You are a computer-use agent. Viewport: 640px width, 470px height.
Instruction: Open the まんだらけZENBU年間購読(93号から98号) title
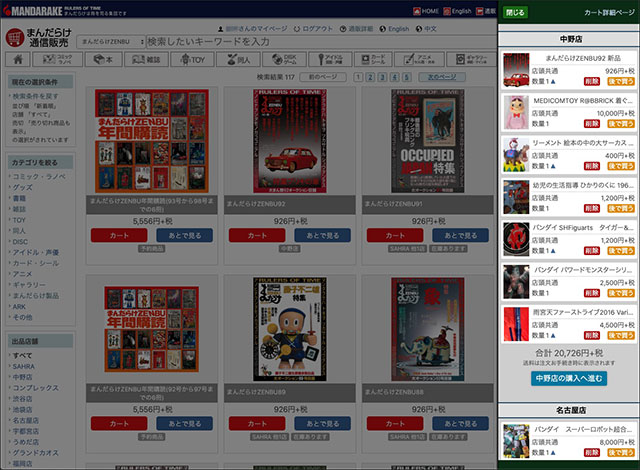151,205
